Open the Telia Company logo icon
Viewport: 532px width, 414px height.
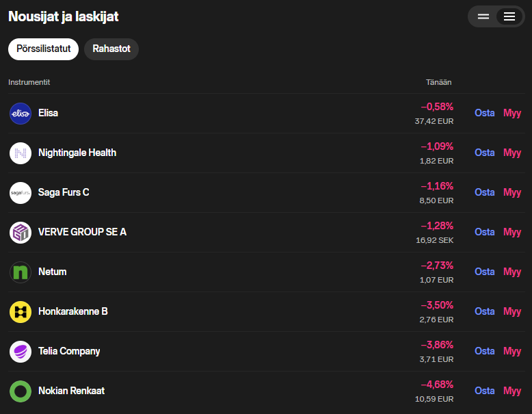21,352
